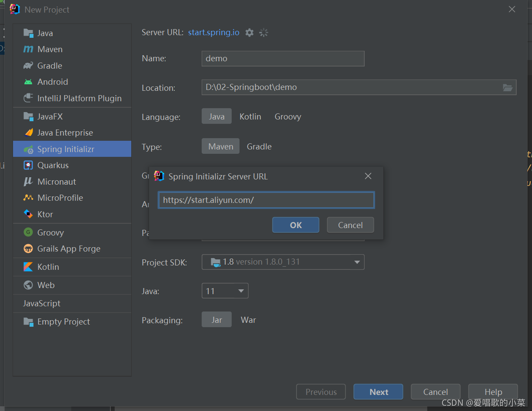Open the Project SDK dropdown
Screen dimensions: 532x411
(x=283, y=262)
